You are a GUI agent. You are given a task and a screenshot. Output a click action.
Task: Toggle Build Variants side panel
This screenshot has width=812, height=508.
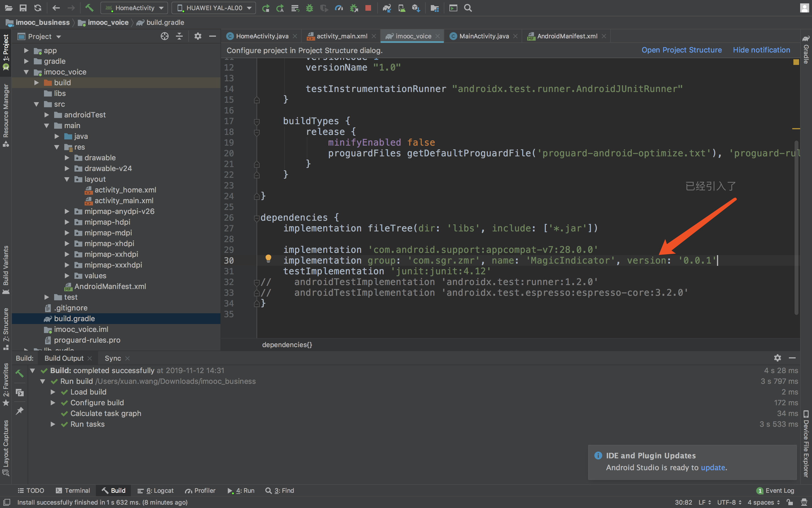pos(6,270)
